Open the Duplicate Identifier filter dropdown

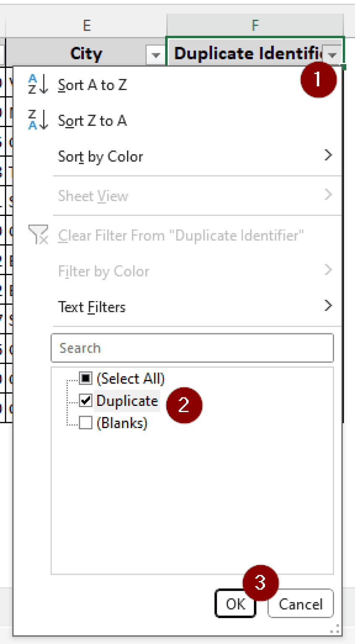tap(332, 55)
